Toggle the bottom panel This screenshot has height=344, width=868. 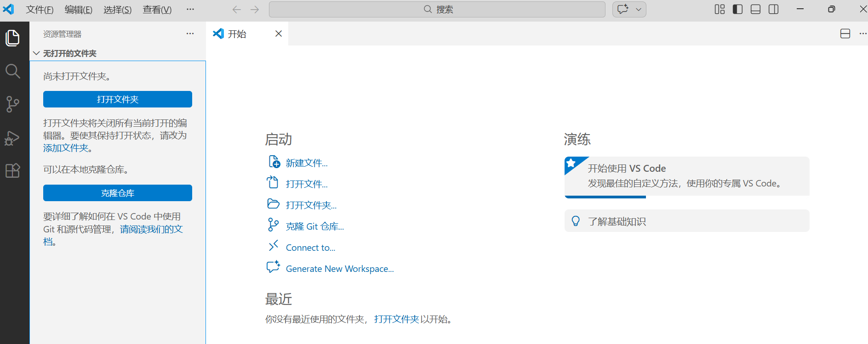coord(755,9)
